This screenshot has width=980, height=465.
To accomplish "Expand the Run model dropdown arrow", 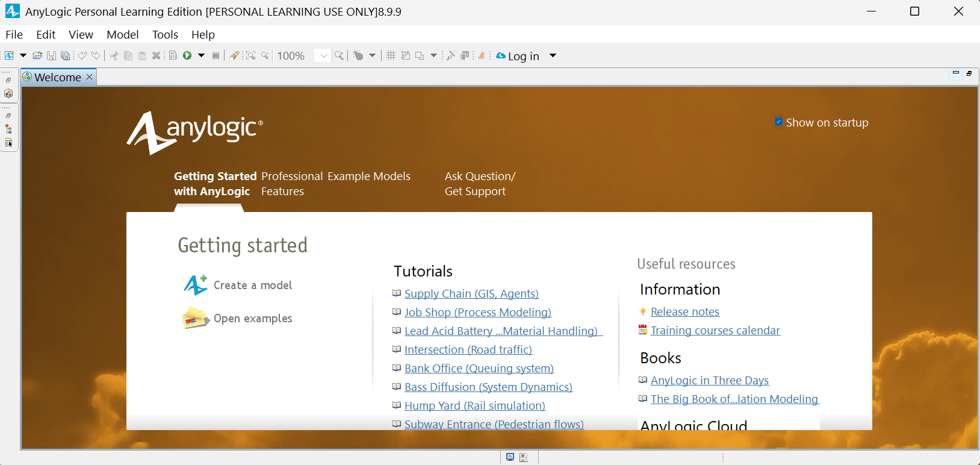I will pos(201,55).
